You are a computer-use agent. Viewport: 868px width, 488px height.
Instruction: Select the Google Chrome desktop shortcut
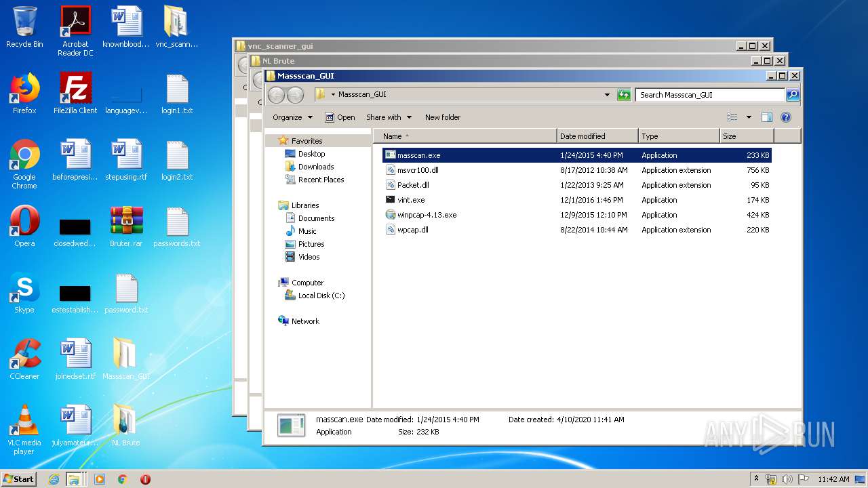pyautogui.click(x=24, y=165)
